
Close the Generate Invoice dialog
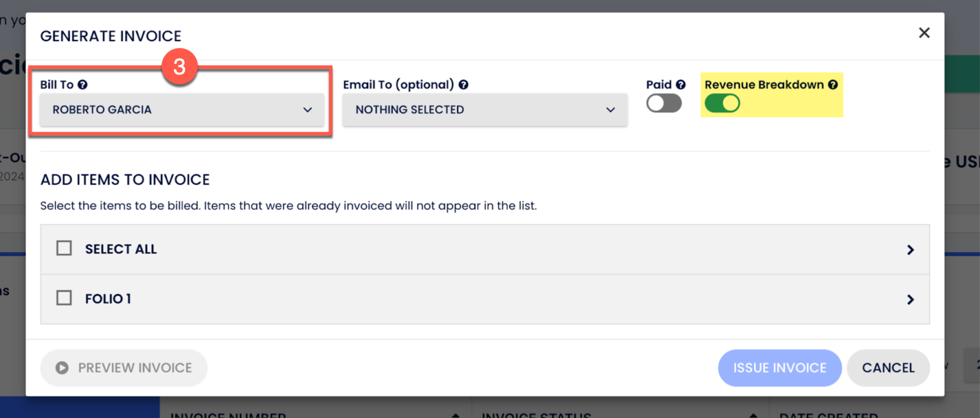[924, 33]
